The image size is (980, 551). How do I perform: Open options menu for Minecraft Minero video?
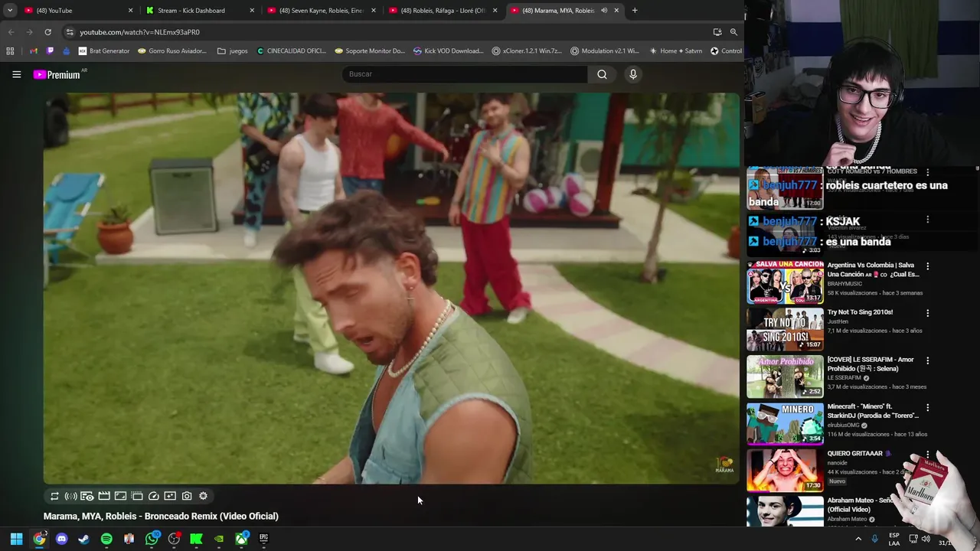[927, 407]
